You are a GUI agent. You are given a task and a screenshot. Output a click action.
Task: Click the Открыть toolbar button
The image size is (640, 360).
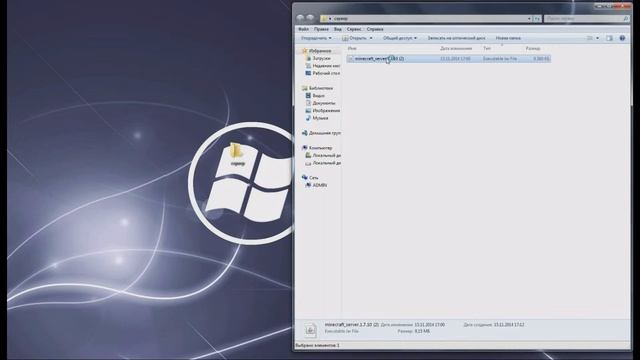tap(354, 38)
